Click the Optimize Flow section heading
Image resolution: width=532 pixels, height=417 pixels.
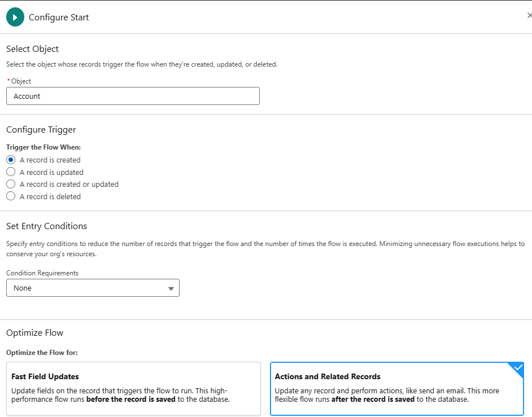pos(34,333)
